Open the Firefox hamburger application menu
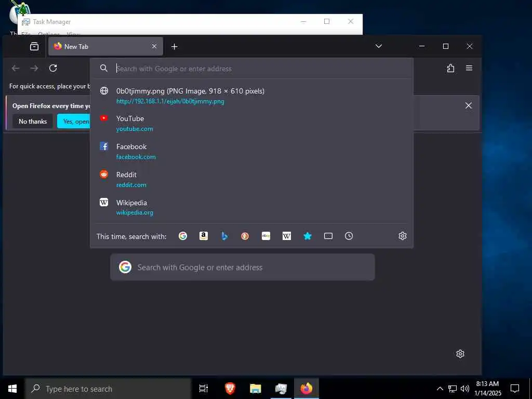This screenshot has height=399, width=532. (469, 68)
